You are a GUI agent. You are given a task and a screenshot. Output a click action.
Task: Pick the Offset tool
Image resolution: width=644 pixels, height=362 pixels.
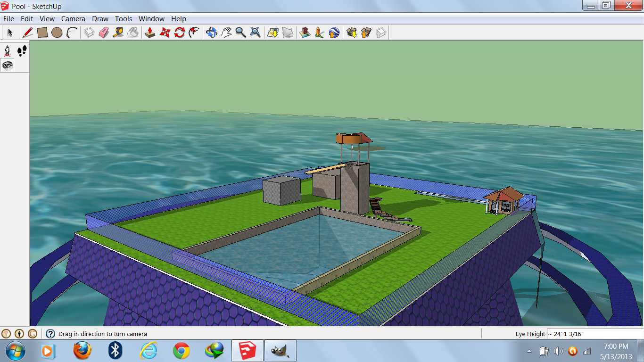194,33
